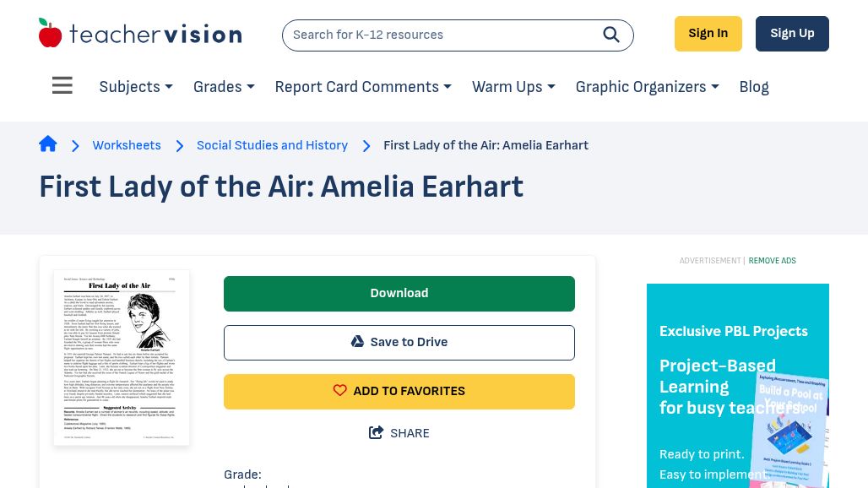Click the Sign In link

[x=708, y=33]
